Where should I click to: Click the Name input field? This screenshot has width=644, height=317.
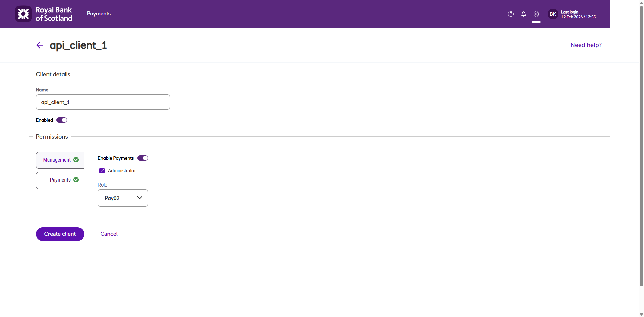103,102
